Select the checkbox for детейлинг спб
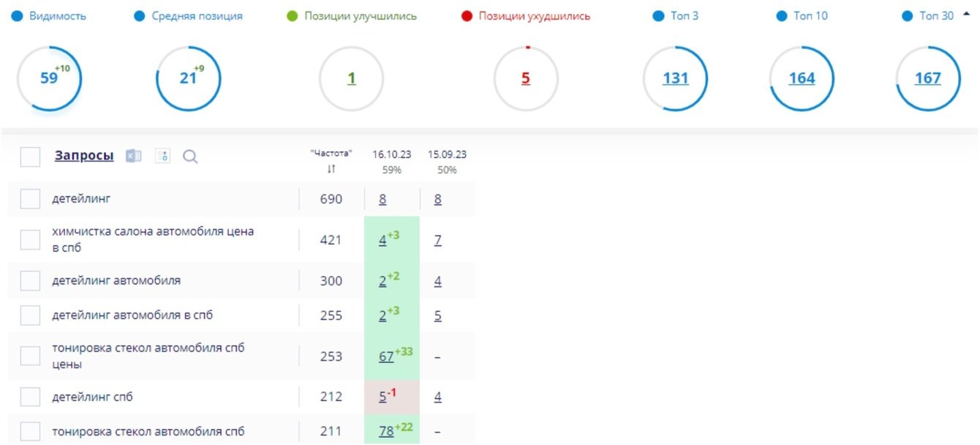Viewport: 980px width, 445px height. click(x=30, y=398)
